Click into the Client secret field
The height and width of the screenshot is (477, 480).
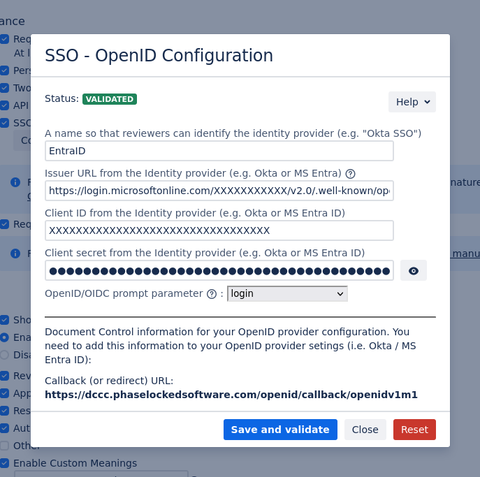point(219,270)
